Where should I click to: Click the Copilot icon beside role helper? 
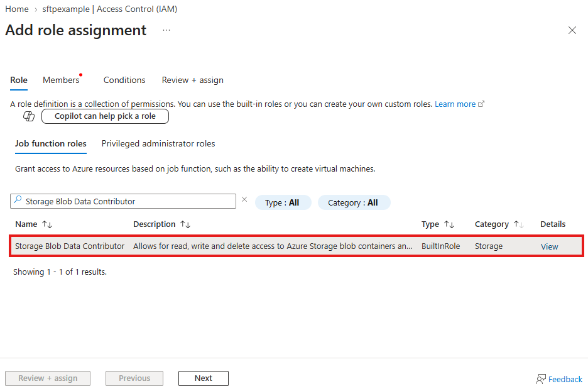tap(29, 116)
